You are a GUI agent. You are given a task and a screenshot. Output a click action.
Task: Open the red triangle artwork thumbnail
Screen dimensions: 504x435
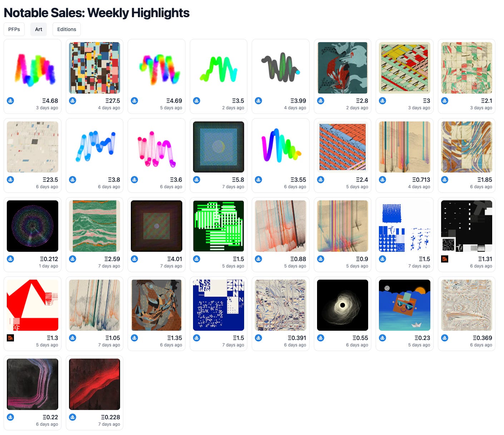pyautogui.click(x=33, y=305)
